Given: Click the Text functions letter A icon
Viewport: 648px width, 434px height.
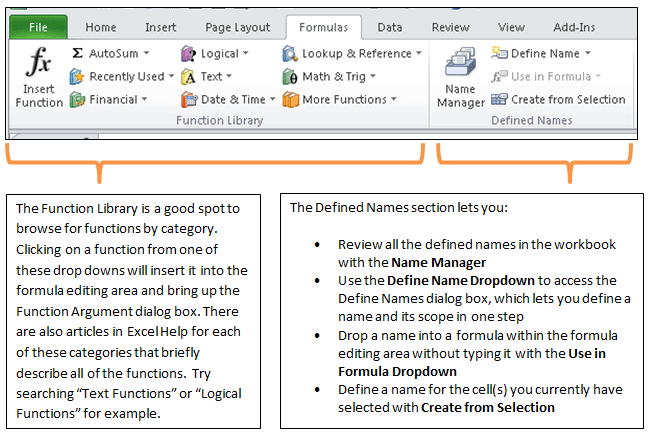Looking at the screenshot, I should coord(188,76).
